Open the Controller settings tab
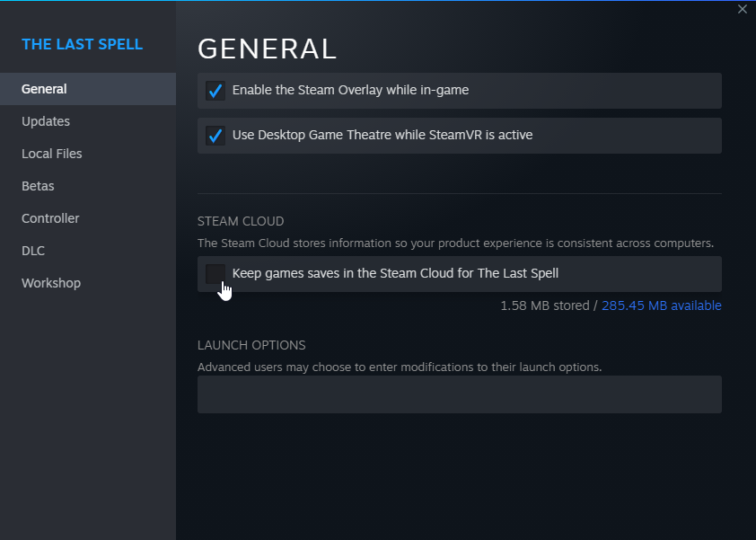This screenshot has width=756, height=540. pyautogui.click(x=50, y=218)
